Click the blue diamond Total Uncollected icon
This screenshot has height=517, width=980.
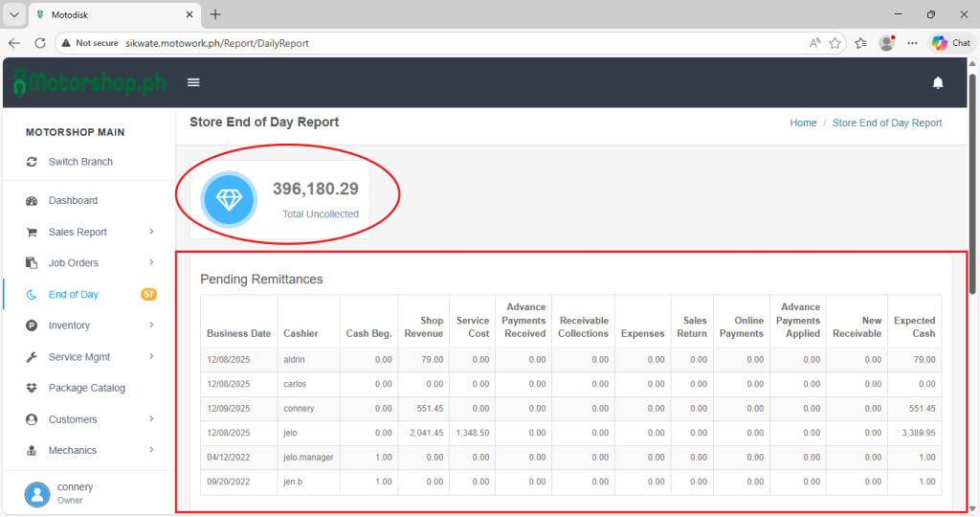[x=229, y=199]
